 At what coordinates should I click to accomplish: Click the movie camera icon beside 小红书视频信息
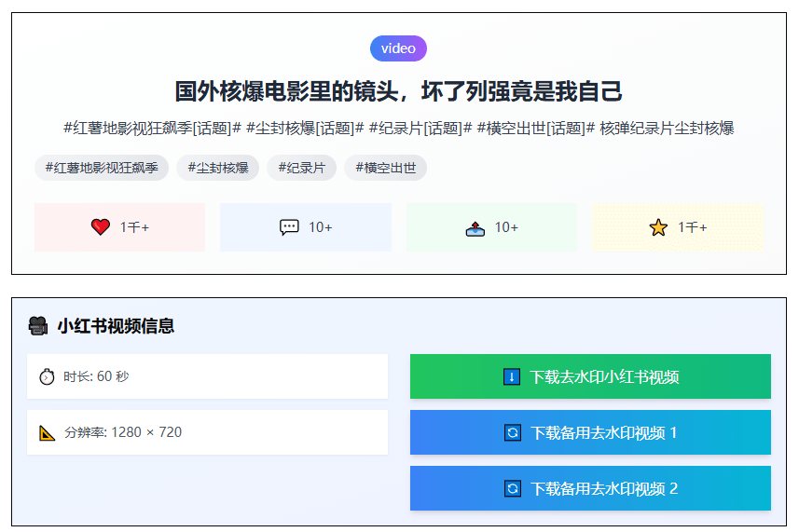(x=38, y=326)
